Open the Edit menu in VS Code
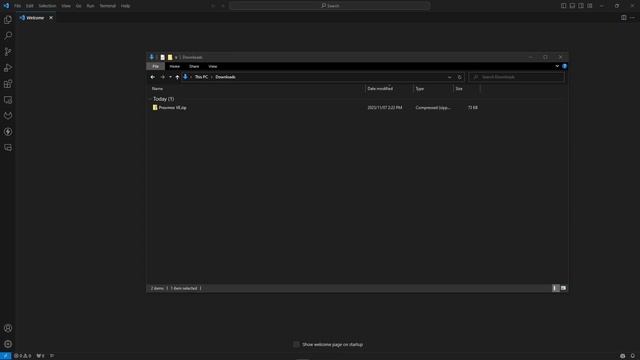 tap(30, 6)
